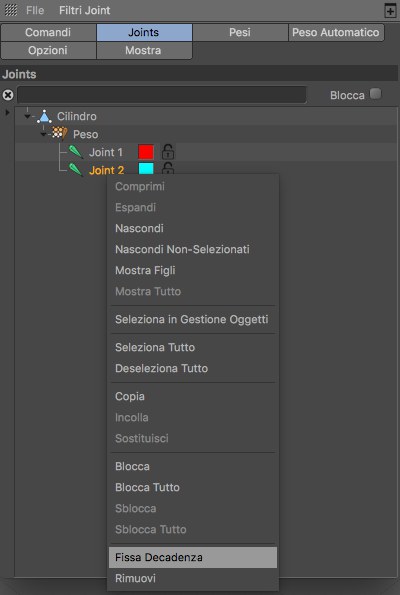The image size is (400, 595).
Task: Click the green Joint 1 bone icon
Action: (76, 152)
